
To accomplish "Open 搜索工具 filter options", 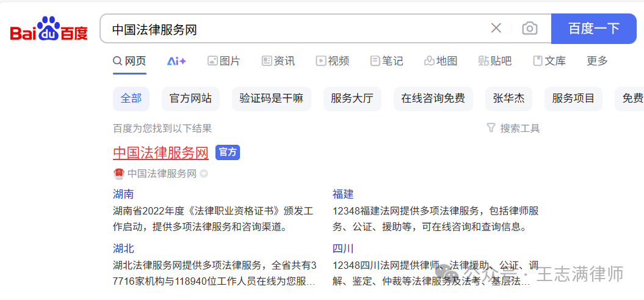I will [x=513, y=128].
